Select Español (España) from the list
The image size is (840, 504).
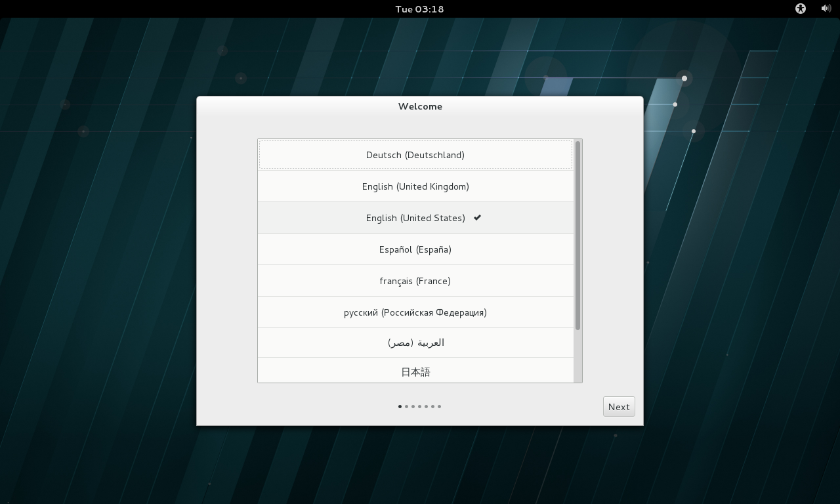tap(415, 249)
